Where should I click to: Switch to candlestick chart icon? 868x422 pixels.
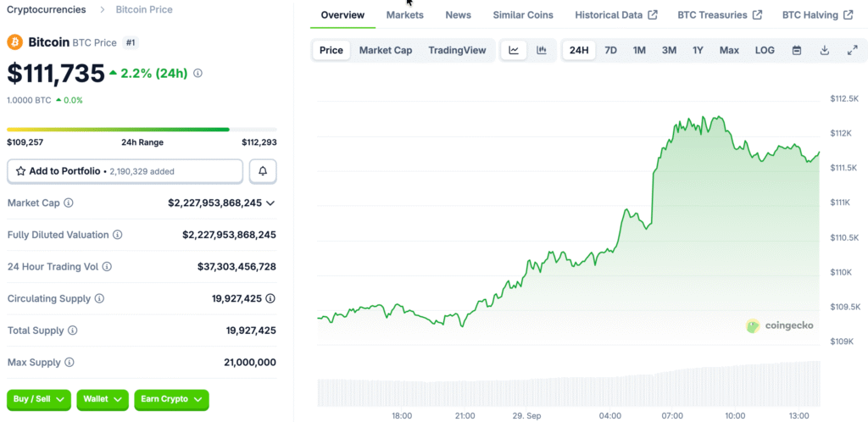pyautogui.click(x=542, y=50)
